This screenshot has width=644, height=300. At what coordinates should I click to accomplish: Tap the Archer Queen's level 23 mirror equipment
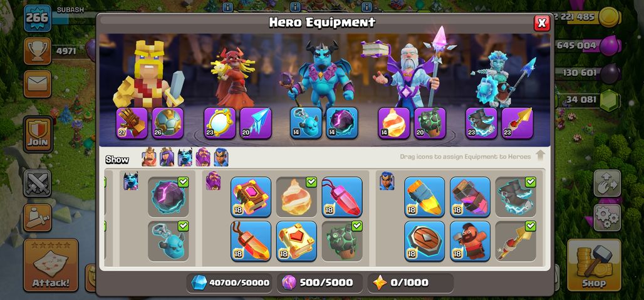click(x=220, y=123)
